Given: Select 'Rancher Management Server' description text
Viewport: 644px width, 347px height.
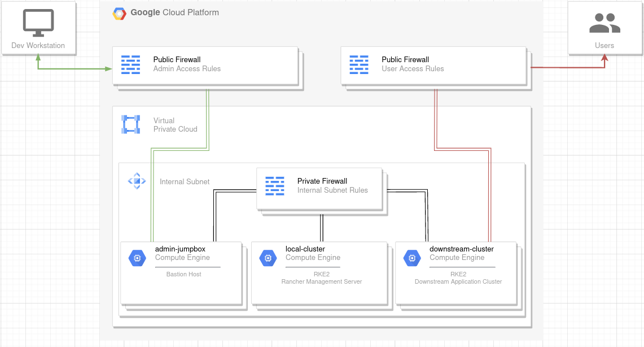Looking at the screenshot, I should pyautogui.click(x=322, y=281).
